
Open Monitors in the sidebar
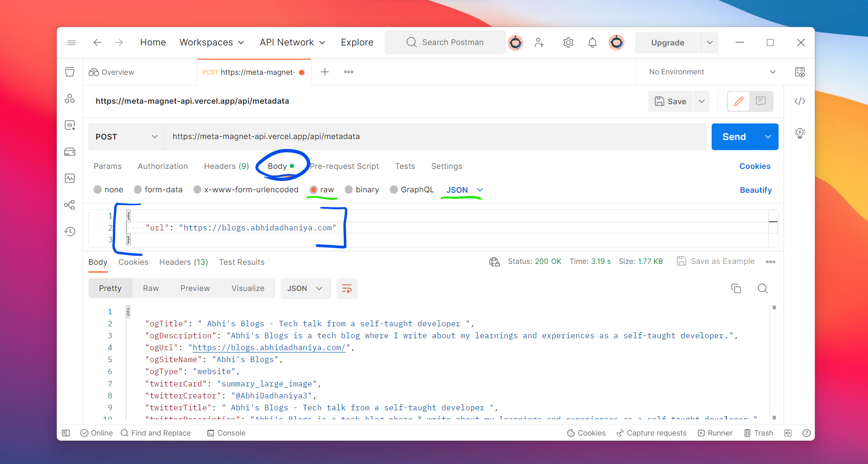pyautogui.click(x=70, y=179)
